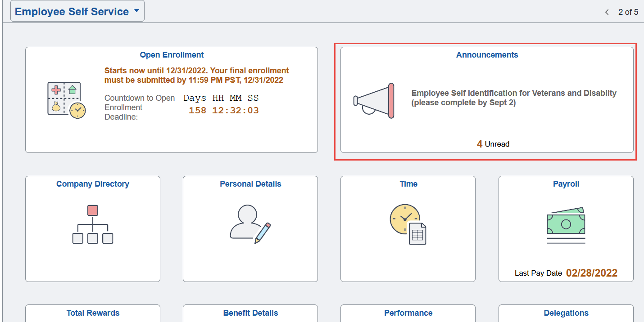This screenshot has width=644, height=322.
Task: Open the Benefit Details tile
Action: point(250,313)
